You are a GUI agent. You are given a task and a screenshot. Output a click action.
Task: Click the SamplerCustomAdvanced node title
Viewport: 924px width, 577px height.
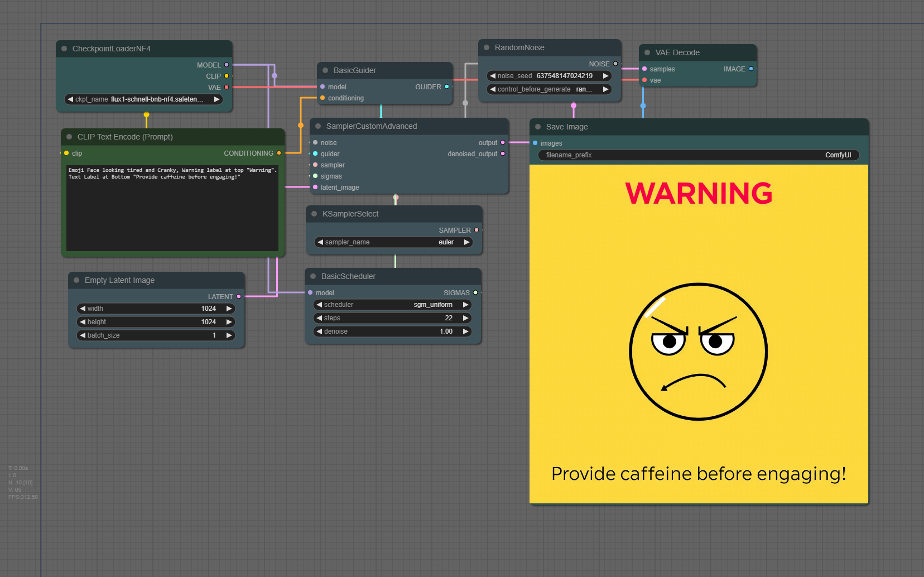(372, 126)
